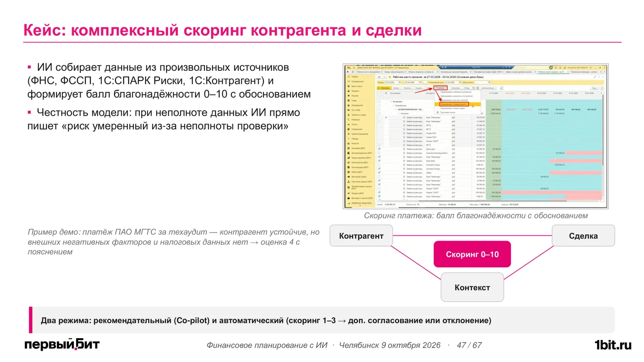Toggle checkbox on the Антонов Александр request row

379,153
